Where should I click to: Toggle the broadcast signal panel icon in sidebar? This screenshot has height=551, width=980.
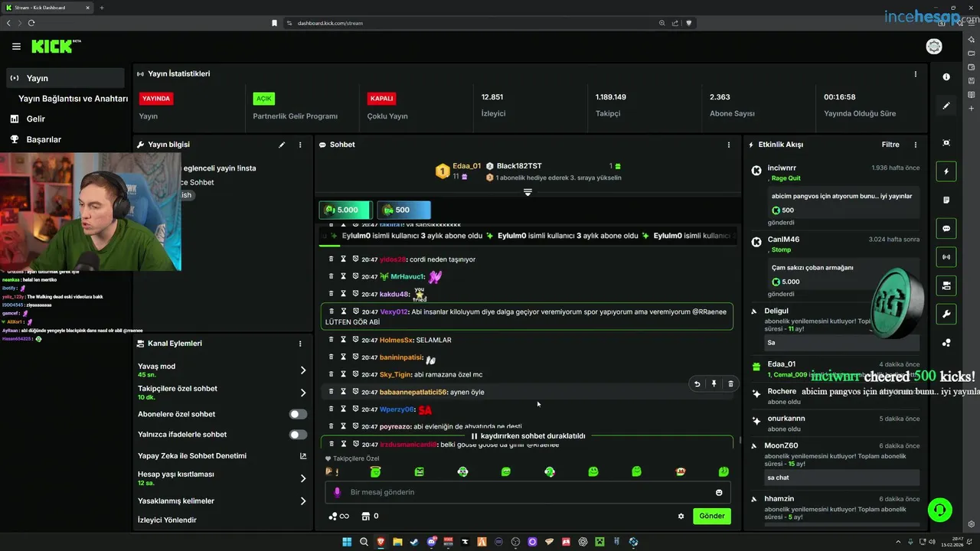point(946,257)
